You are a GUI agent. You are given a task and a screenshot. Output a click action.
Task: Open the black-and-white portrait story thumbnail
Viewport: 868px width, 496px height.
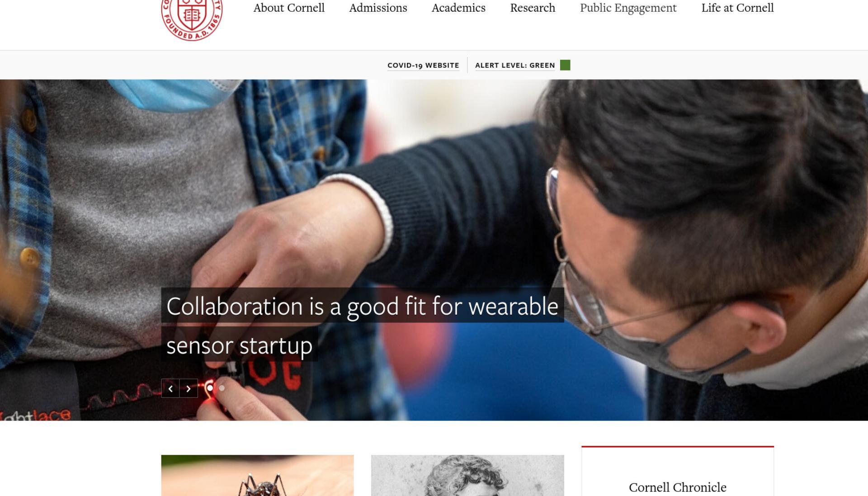[x=467, y=475]
